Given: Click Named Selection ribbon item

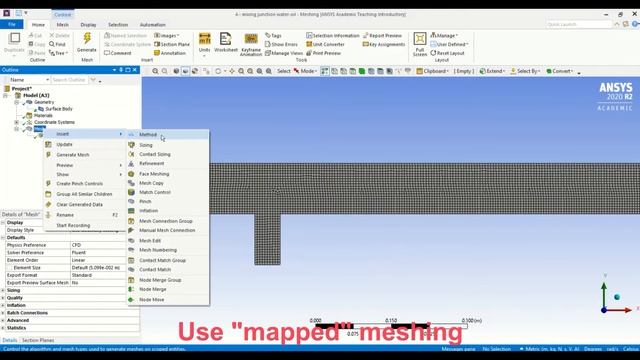Looking at the screenshot, I should coord(125,36).
